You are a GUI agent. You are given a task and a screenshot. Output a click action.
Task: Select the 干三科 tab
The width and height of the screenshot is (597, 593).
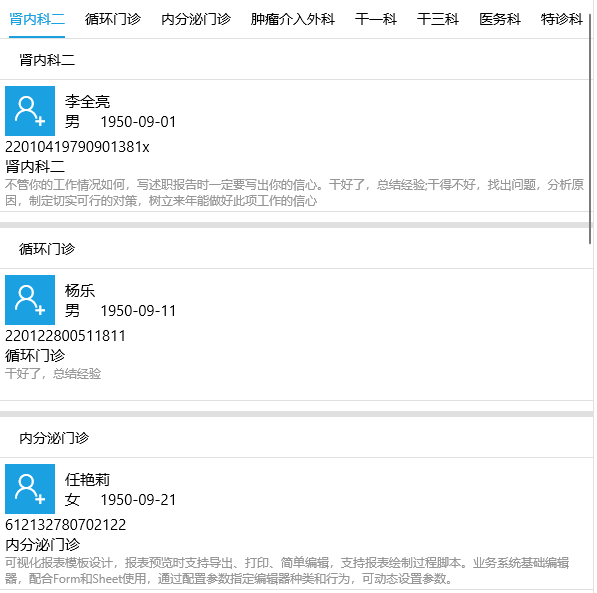coord(438,19)
